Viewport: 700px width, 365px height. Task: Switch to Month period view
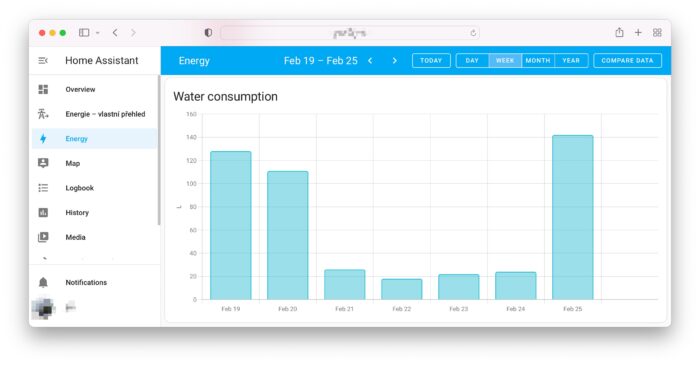(x=538, y=61)
